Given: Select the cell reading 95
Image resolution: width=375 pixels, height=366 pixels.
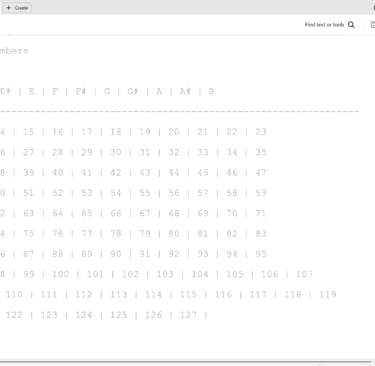Looking at the screenshot, I should click(x=261, y=254).
